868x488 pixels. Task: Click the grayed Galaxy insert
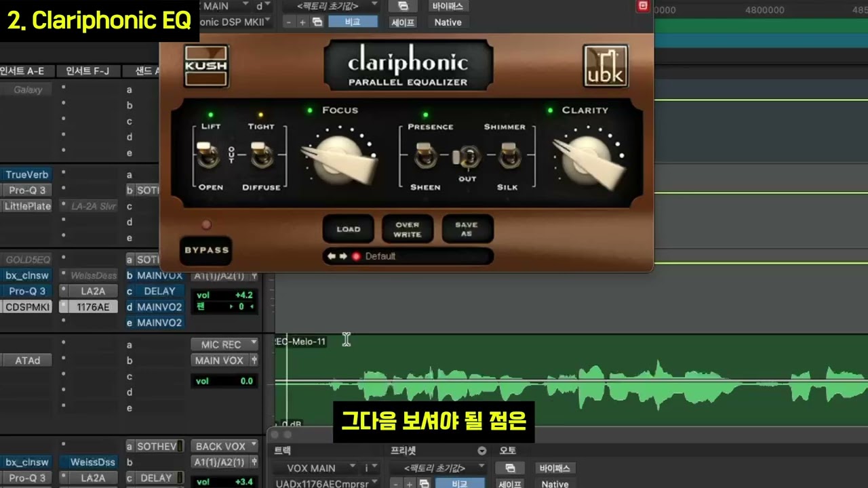click(x=27, y=89)
